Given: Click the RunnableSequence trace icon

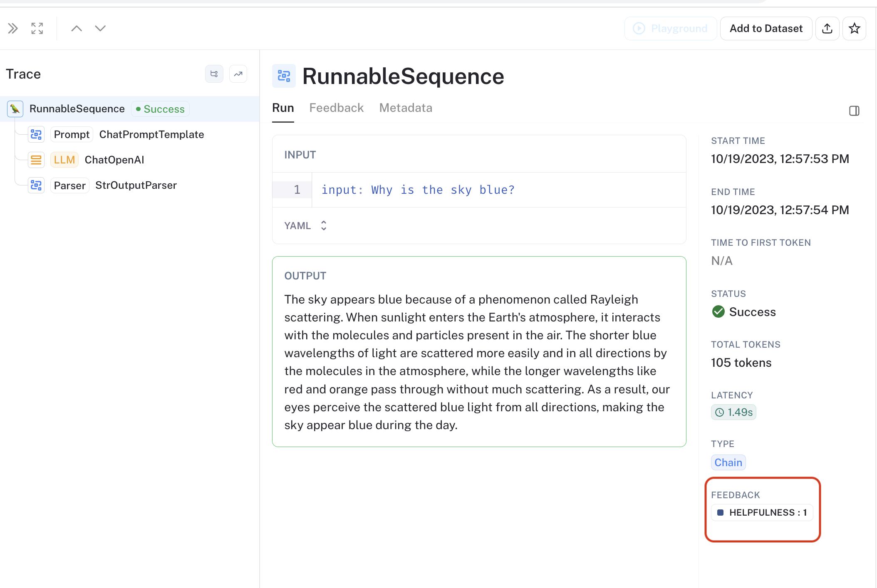Looking at the screenshot, I should coord(15,109).
